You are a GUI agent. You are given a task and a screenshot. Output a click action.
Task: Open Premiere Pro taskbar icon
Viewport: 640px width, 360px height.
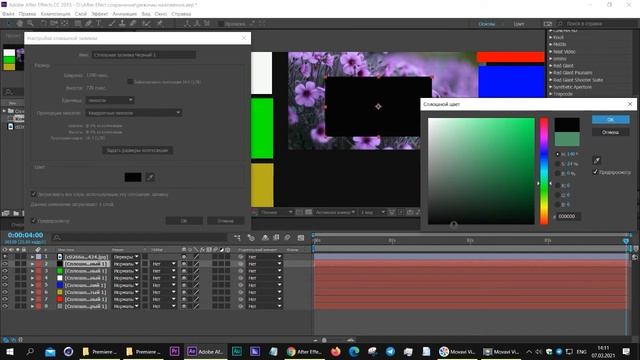tap(174, 351)
